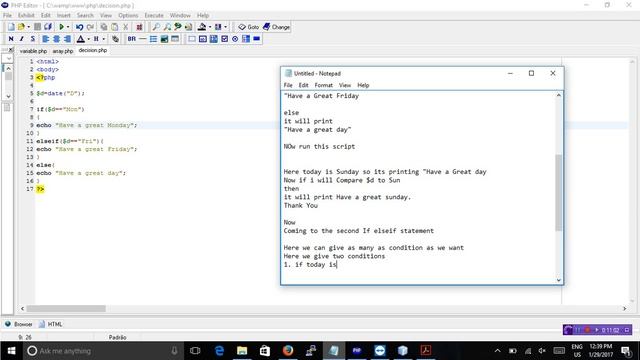640x360 pixels.
Task: Click the Goto button
Action: (249, 27)
